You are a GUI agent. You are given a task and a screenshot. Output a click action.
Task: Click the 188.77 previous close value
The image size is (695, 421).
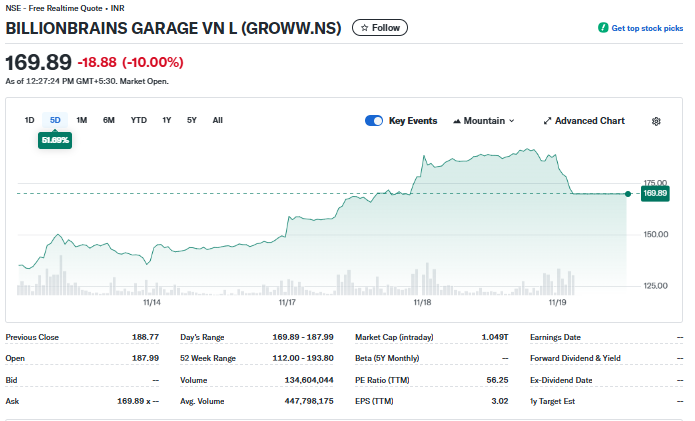coord(145,337)
